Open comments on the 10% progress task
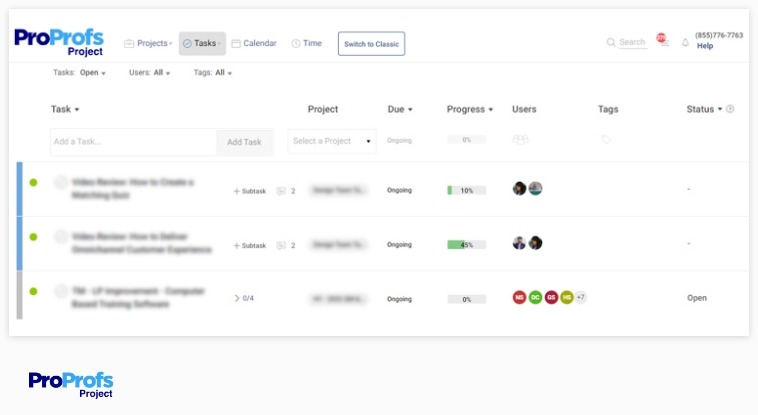Image resolution: width=758 pixels, height=415 pixels. point(286,191)
